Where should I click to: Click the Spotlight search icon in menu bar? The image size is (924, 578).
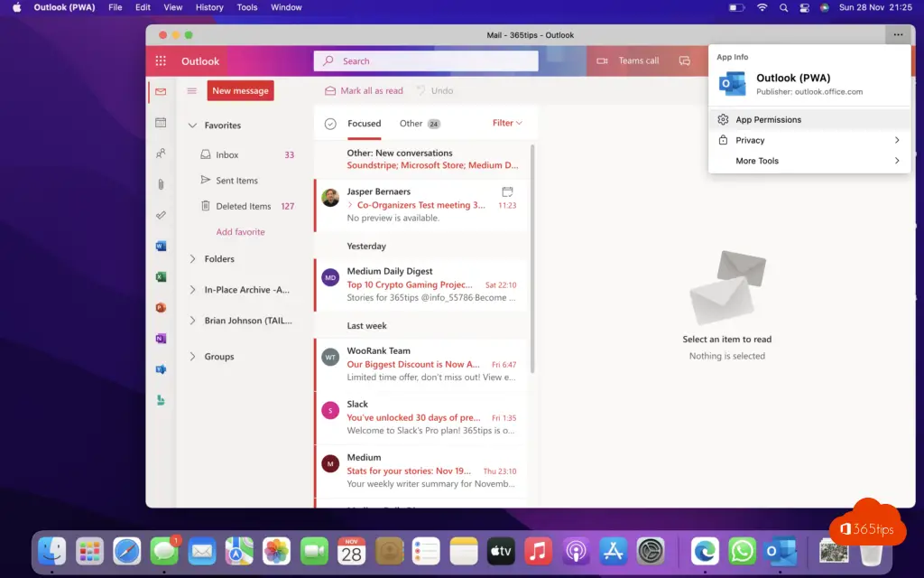click(783, 7)
